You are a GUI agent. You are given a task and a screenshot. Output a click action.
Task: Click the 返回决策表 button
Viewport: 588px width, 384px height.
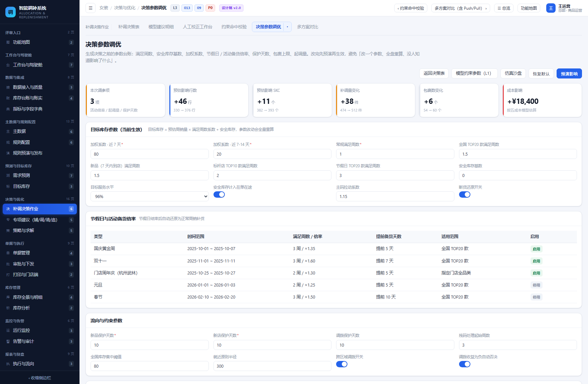[434, 73]
